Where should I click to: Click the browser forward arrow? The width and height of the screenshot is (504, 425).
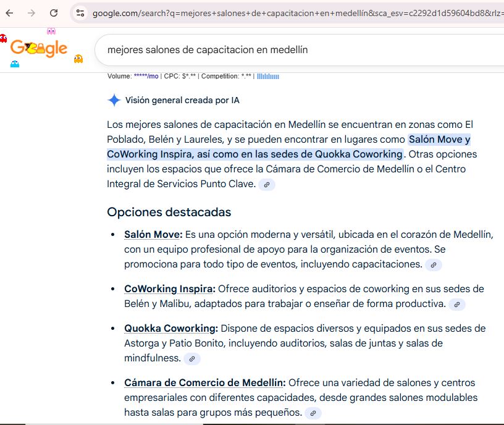click(x=32, y=12)
